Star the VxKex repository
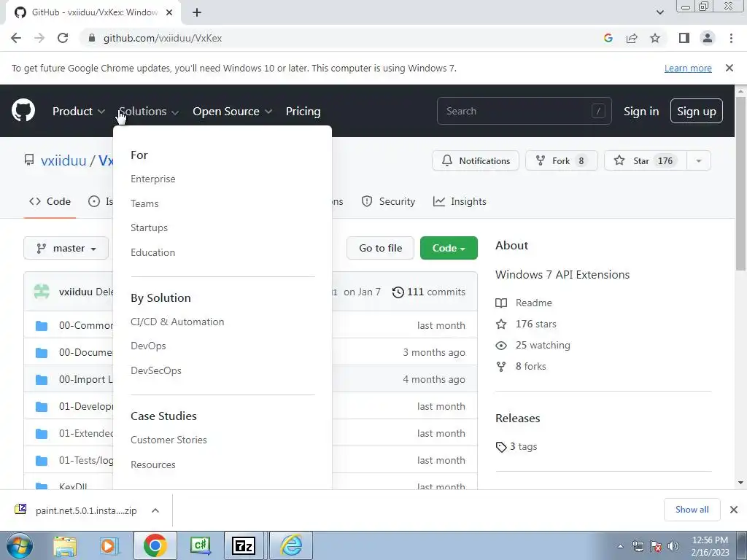This screenshot has width=747, height=560. tap(646, 161)
